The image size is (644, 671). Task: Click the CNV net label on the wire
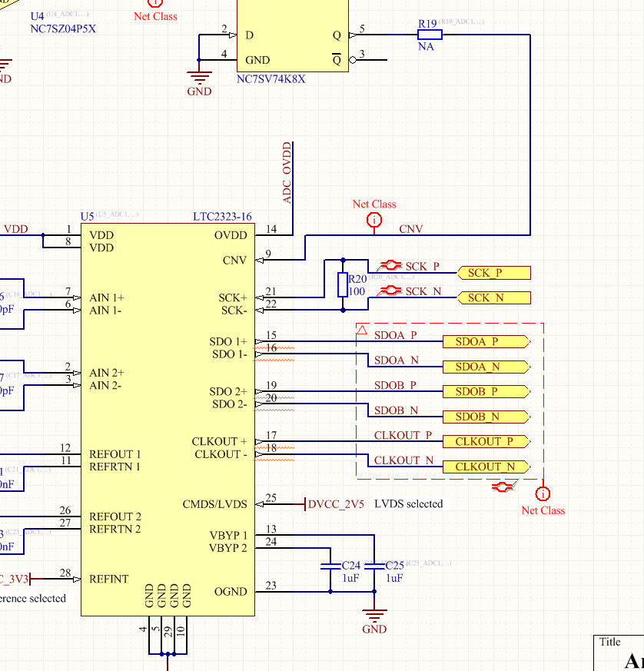(411, 229)
